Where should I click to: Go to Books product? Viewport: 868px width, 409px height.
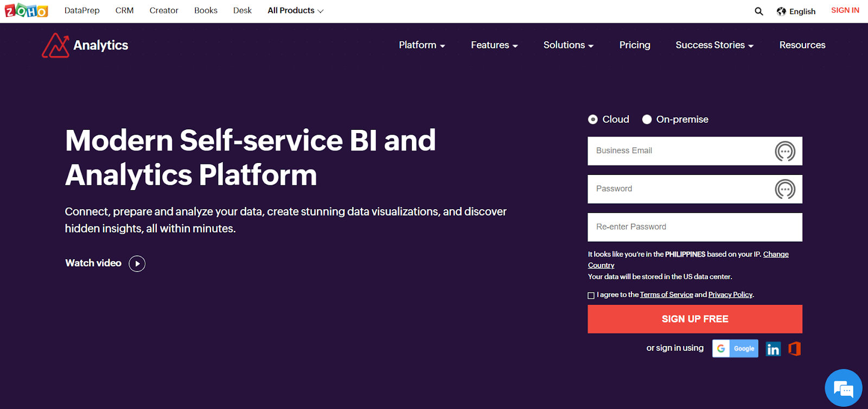(x=206, y=10)
